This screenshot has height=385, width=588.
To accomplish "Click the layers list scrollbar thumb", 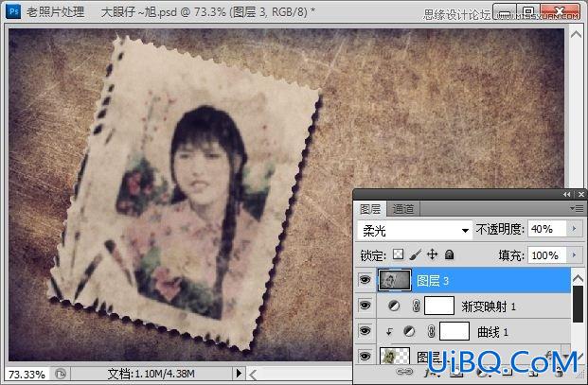I will click(578, 304).
